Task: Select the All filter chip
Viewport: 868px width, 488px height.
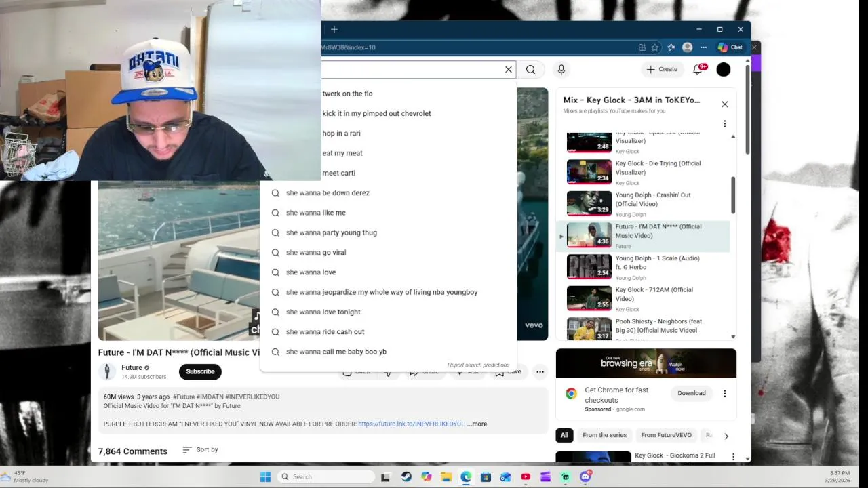Action: (x=564, y=435)
